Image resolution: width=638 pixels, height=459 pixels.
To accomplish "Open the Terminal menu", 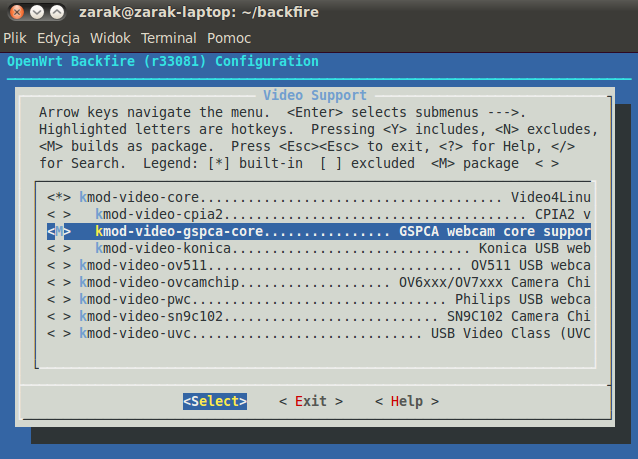I will [x=168, y=38].
